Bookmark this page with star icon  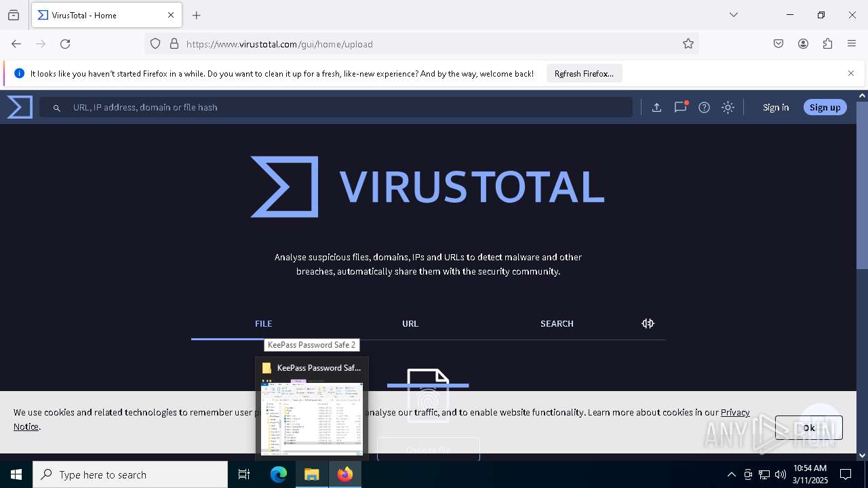[x=688, y=43]
